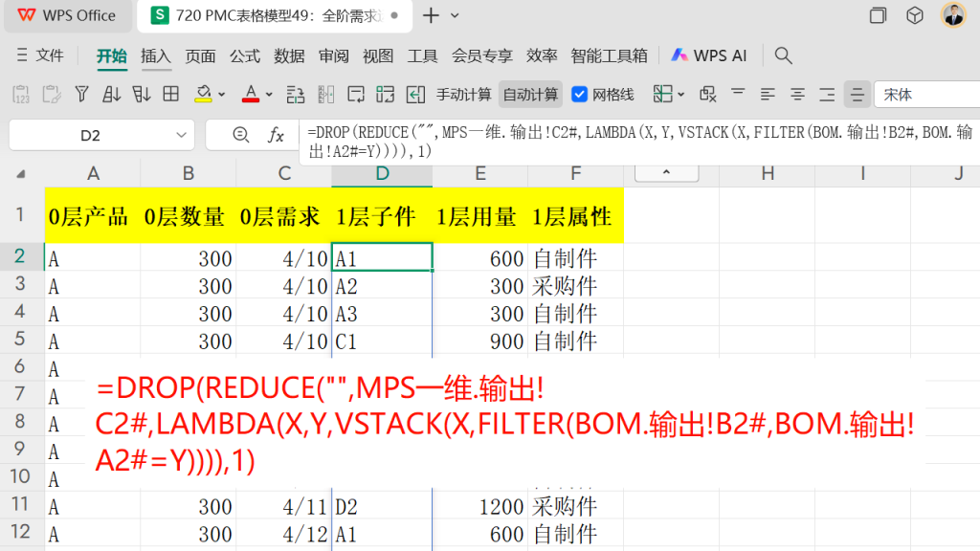
Task: Switch to 自动计算 automatic calculation
Action: point(530,95)
